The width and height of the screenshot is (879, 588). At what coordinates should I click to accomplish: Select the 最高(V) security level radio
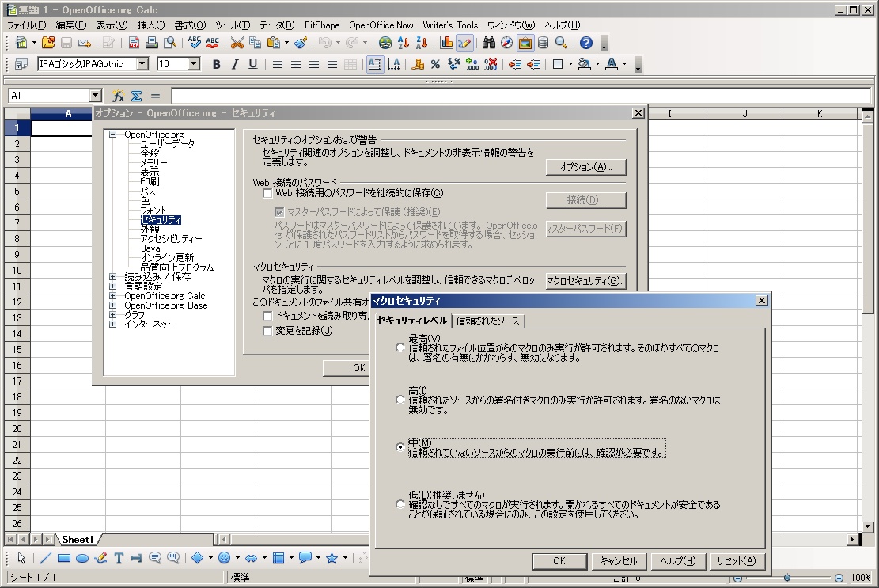(400, 347)
